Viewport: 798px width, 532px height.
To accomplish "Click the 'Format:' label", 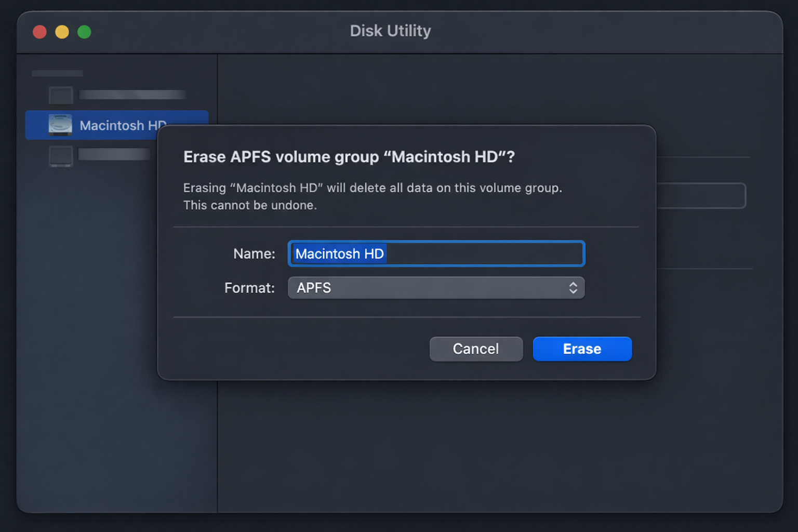I will point(249,288).
